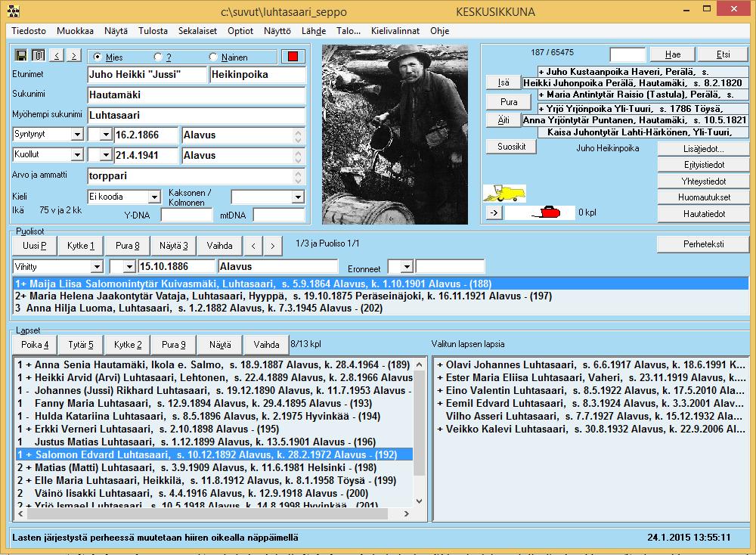Go to next person with > button
This screenshot has width=756, height=555.
(x=74, y=55)
